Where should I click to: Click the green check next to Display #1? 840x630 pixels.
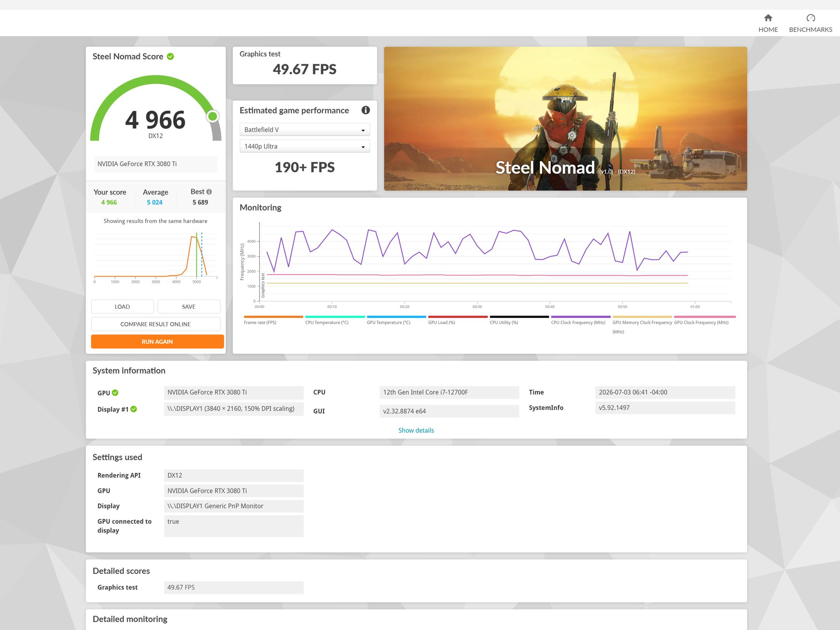click(x=134, y=409)
